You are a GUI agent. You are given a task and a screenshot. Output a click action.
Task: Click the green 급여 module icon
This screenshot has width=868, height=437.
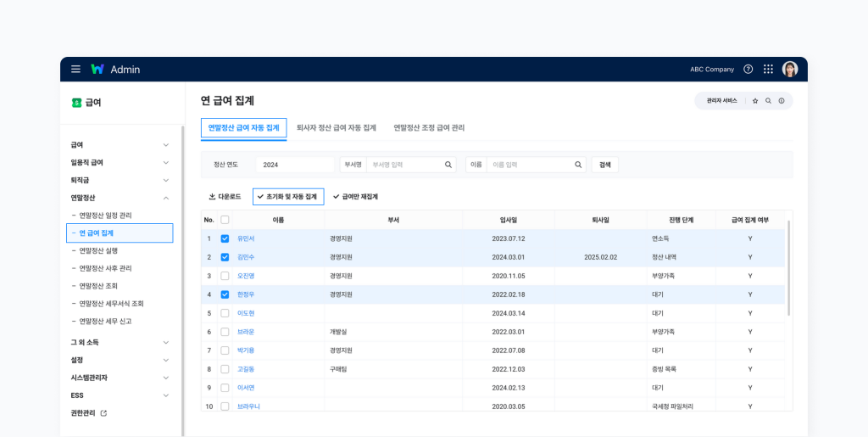point(77,103)
